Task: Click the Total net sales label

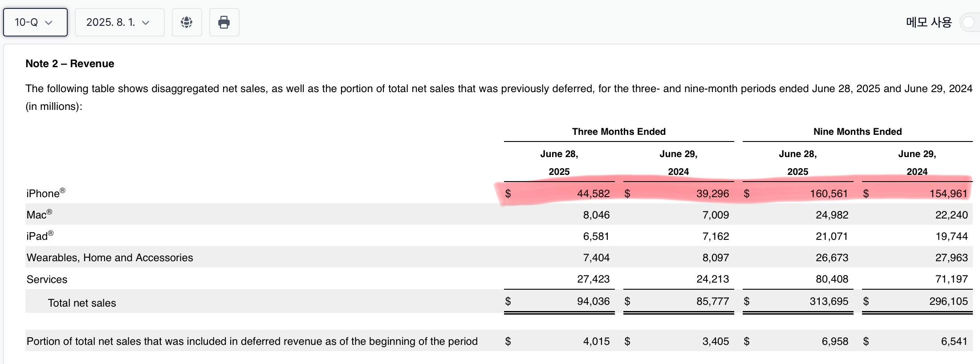Action: pos(82,303)
